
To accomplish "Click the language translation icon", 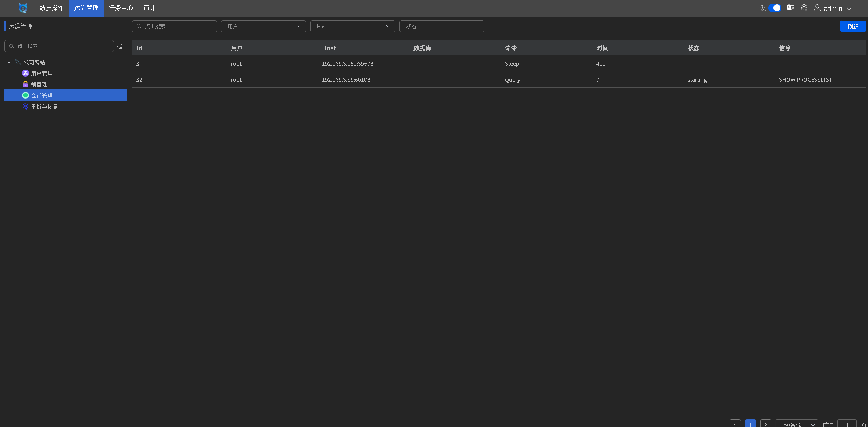I will tap(790, 8).
